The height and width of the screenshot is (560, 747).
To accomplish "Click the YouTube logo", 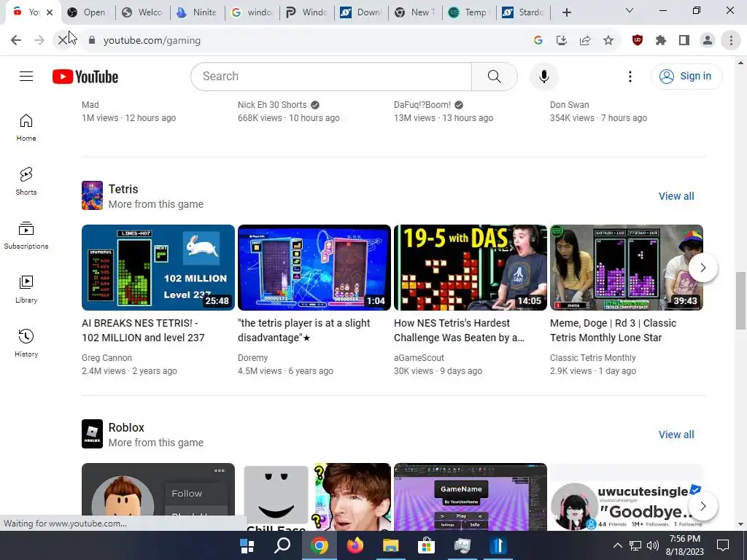I will [85, 77].
